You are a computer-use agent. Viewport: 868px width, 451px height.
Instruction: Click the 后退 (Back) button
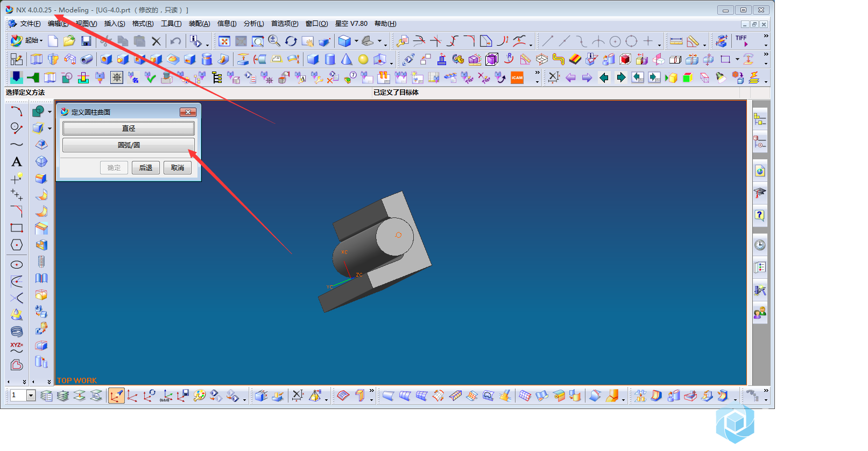(145, 168)
